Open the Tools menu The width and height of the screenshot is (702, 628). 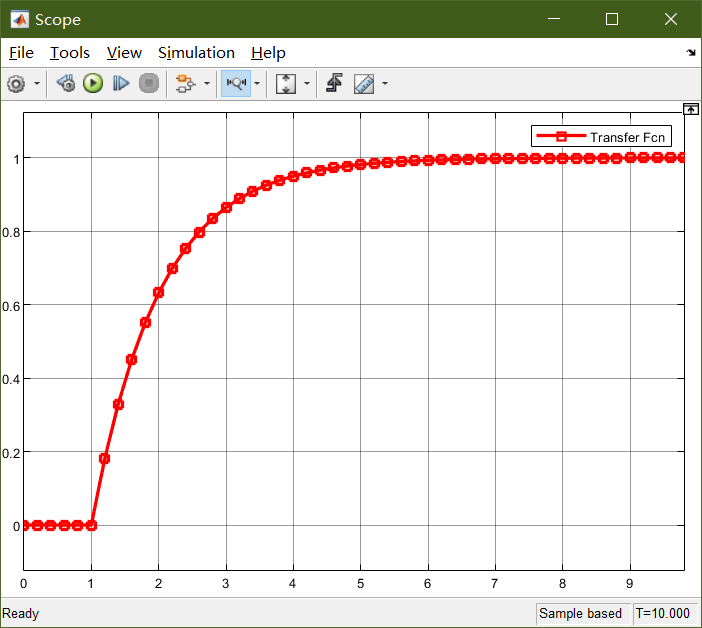pos(70,53)
